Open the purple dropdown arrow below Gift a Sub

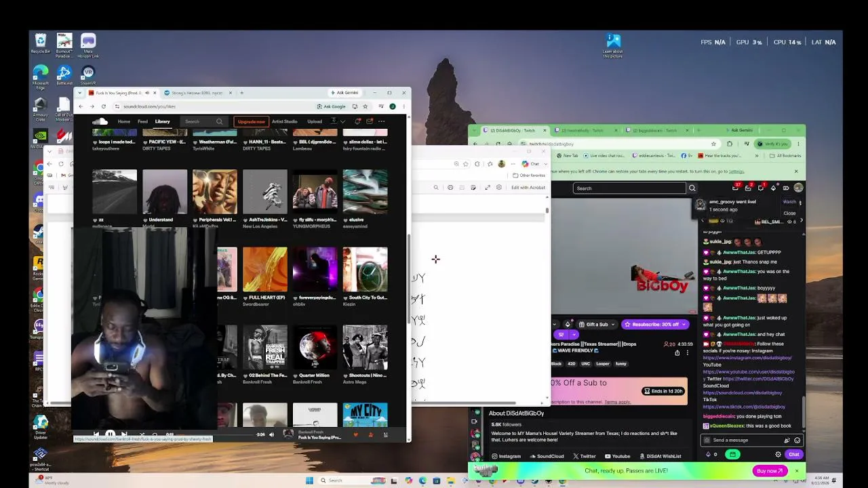click(x=574, y=335)
